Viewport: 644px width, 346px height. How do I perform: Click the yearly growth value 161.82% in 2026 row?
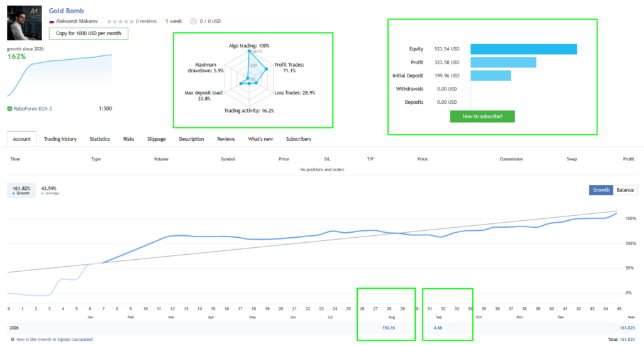[627, 328]
